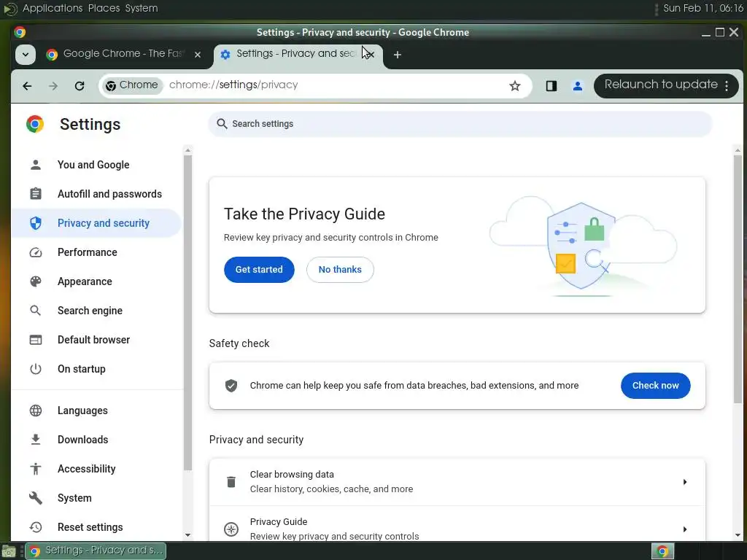The width and height of the screenshot is (747, 560).
Task: Run safety check with Check now
Action: coord(656,386)
